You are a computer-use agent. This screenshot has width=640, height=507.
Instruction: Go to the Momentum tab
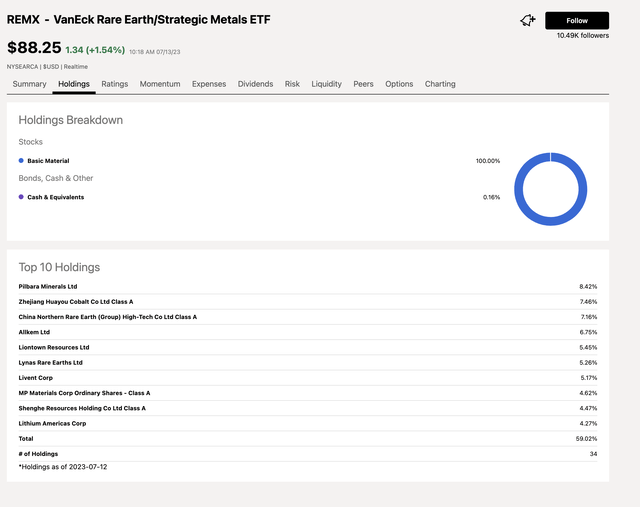point(160,84)
